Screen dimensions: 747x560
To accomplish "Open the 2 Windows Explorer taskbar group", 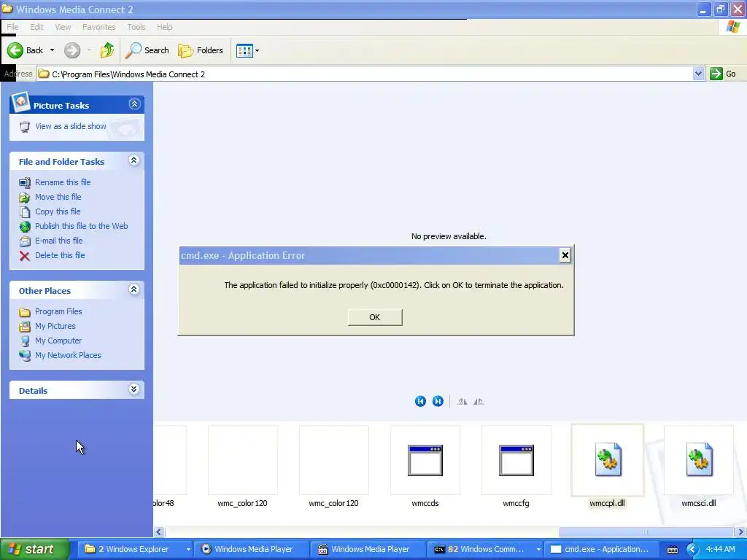I will coord(135,550).
